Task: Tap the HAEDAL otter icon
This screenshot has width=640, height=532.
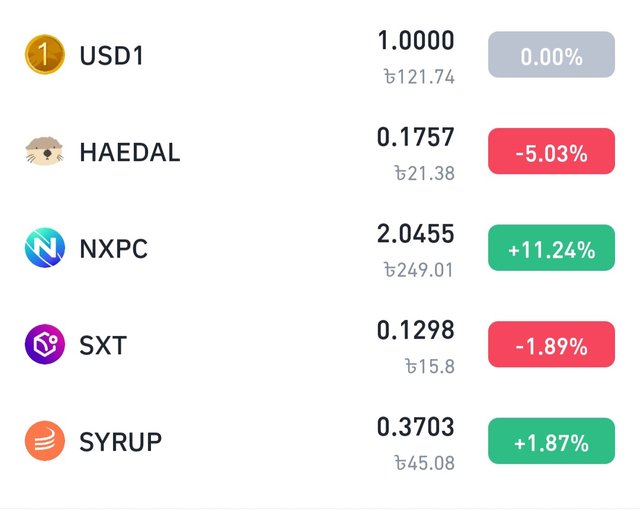Action: pyautogui.click(x=45, y=151)
